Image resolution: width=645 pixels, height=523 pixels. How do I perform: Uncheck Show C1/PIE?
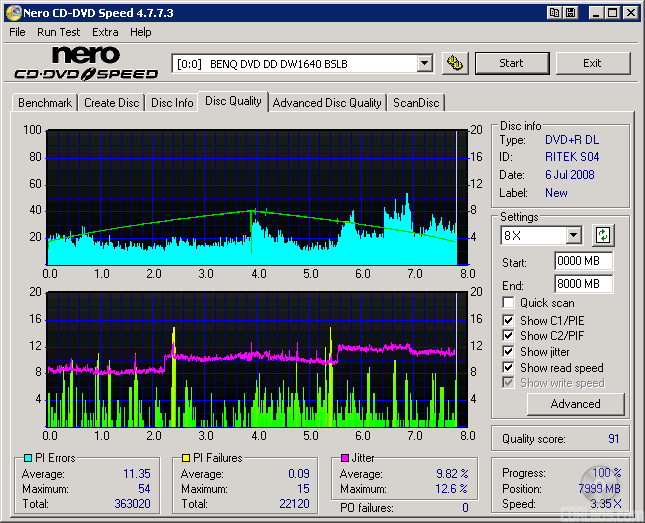click(x=509, y=320)
